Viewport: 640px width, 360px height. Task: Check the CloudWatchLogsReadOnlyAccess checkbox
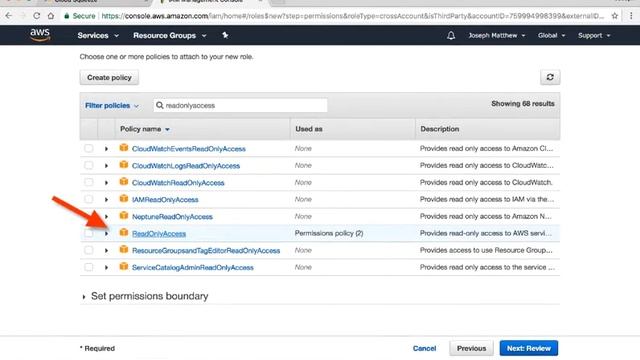89,165
